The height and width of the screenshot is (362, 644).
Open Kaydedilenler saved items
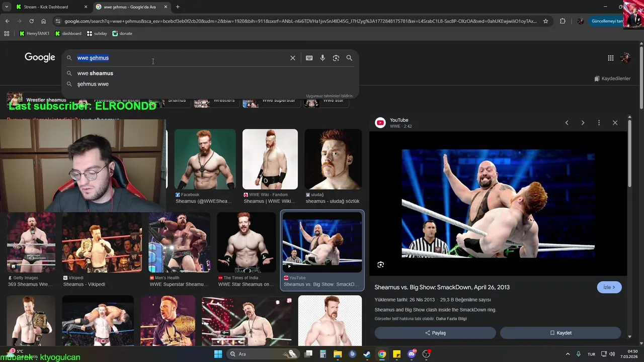point(612,78)
